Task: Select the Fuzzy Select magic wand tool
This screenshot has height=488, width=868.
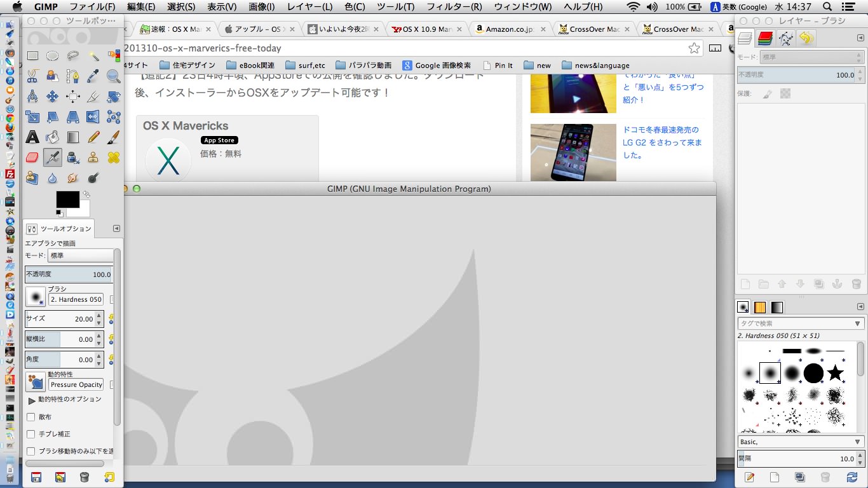Action: point(93,56)
